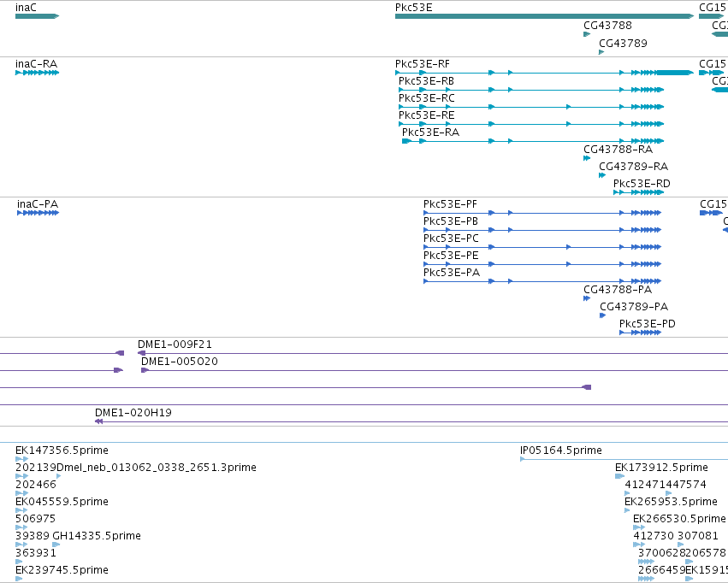Screen dimensions: 728x583
Task: Open the Pkc53E-RF transcript label
Action: click(x=422, y=64)
